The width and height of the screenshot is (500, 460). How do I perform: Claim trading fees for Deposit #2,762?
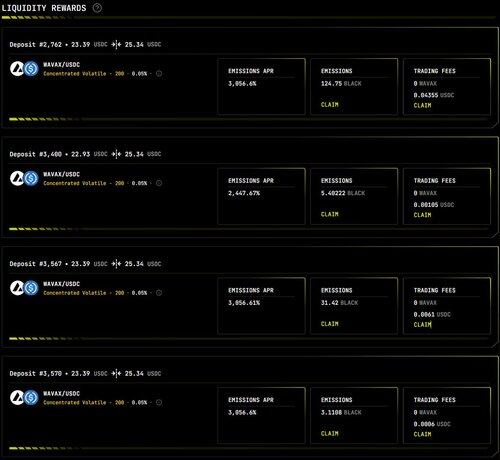pos(422,105)
